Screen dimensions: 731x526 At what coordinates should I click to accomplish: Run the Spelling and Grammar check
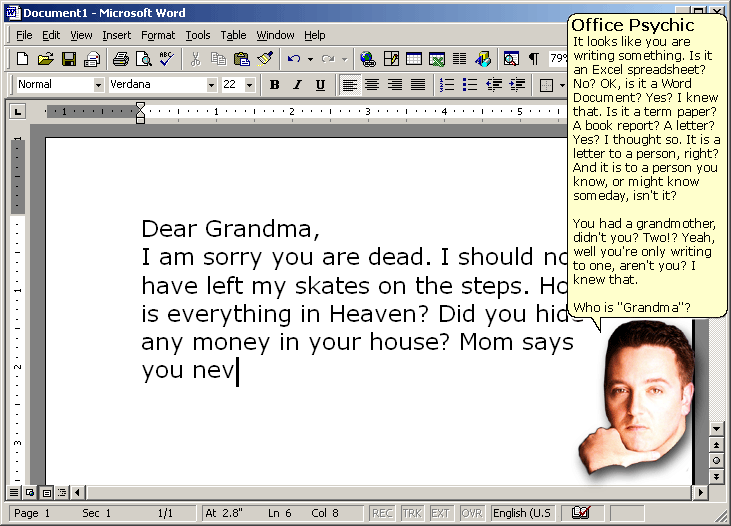click(x=166, y=60)
